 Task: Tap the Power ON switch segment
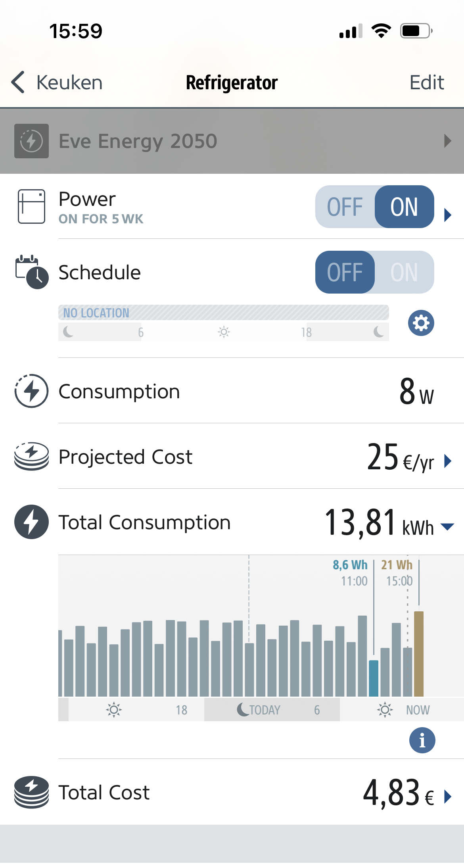point(404,207)
